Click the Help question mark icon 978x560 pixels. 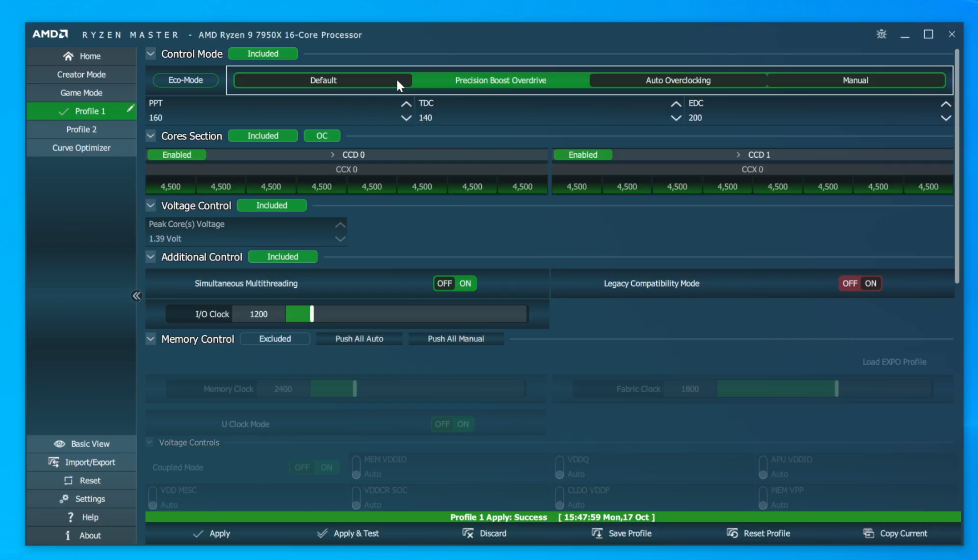tap(71, 517)
